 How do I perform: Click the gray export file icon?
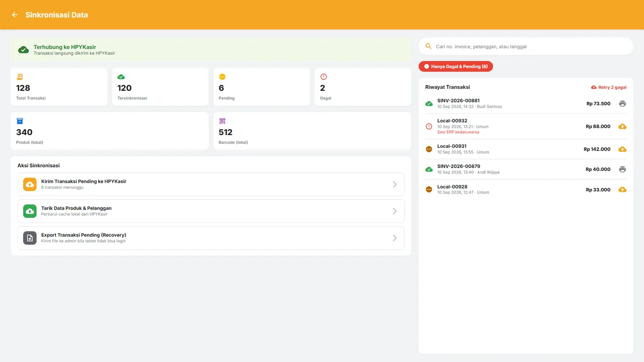coord(30,238)
